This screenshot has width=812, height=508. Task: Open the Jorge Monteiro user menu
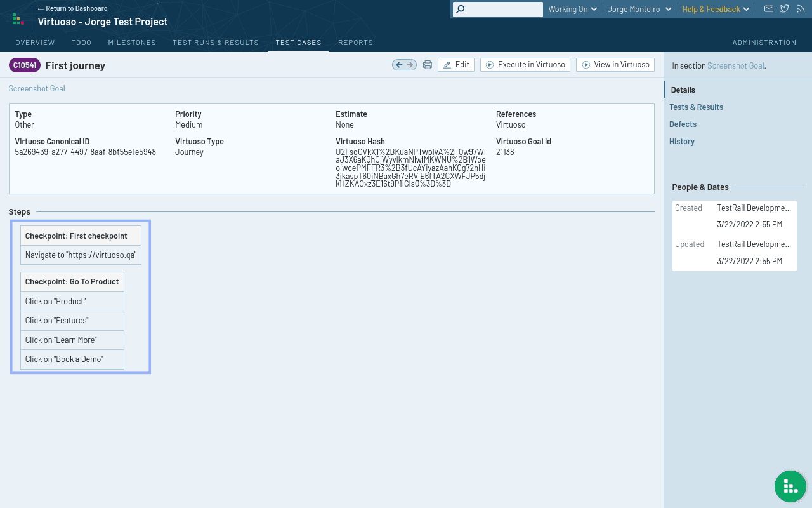pyautogui.click(x=639, y=9)
